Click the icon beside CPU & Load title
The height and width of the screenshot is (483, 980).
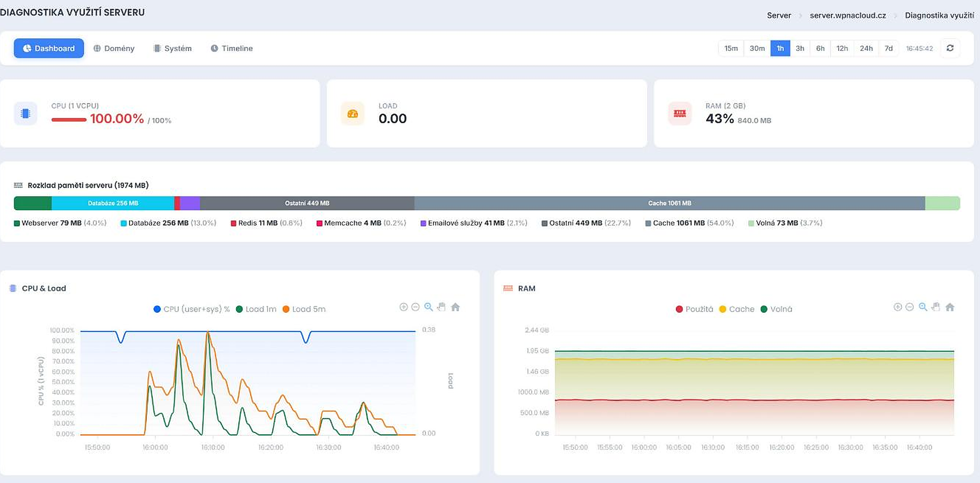(x=13, y=288)
